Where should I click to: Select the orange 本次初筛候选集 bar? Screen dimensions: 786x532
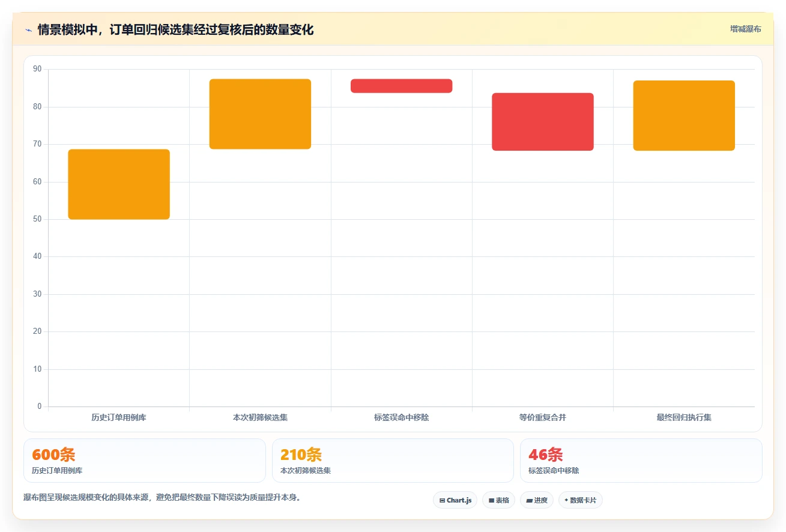[260, 114]
